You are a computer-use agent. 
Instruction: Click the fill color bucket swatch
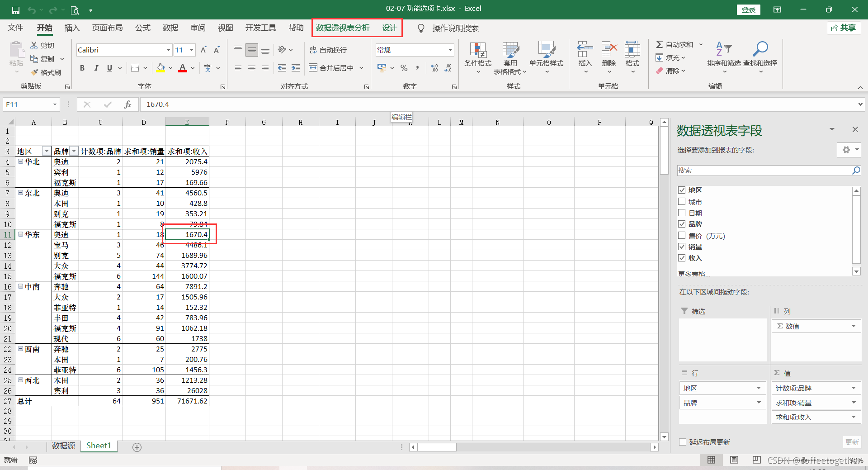coord(161,68)
